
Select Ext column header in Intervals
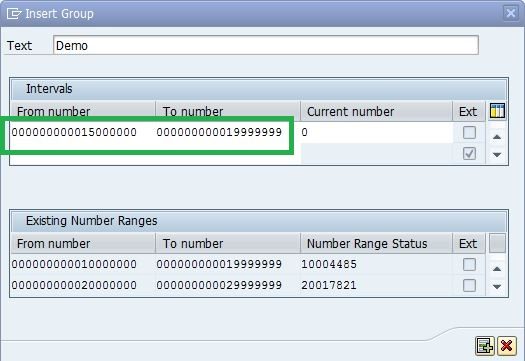click(x=469, y=111)
